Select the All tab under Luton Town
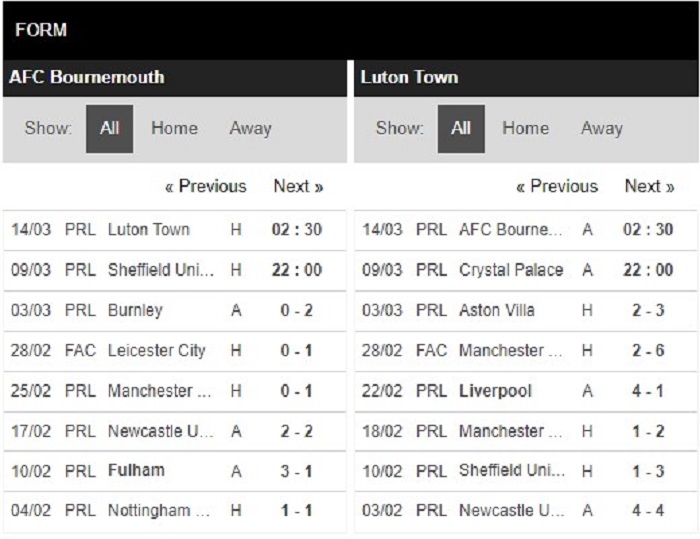Viewport: 700px width, 539px height. (461, 129)
